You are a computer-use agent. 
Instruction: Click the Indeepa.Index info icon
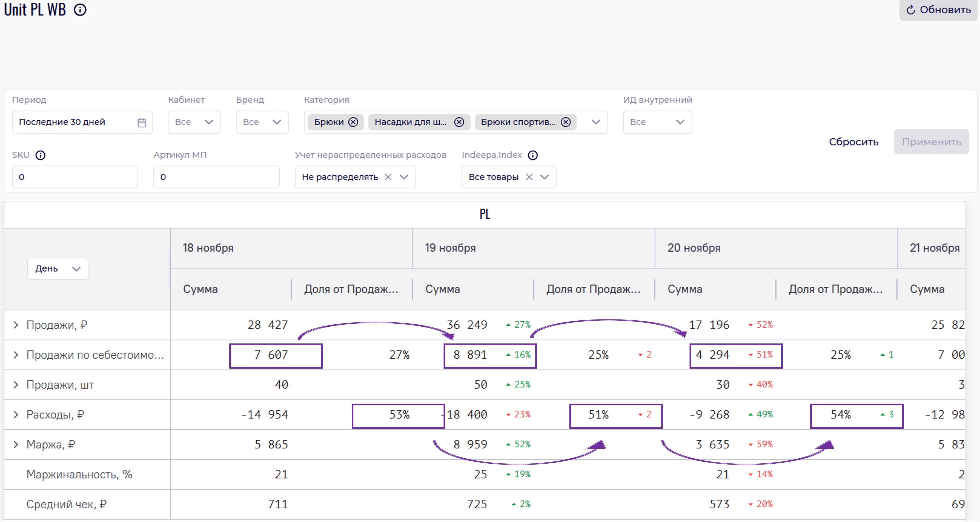[533, 155]
